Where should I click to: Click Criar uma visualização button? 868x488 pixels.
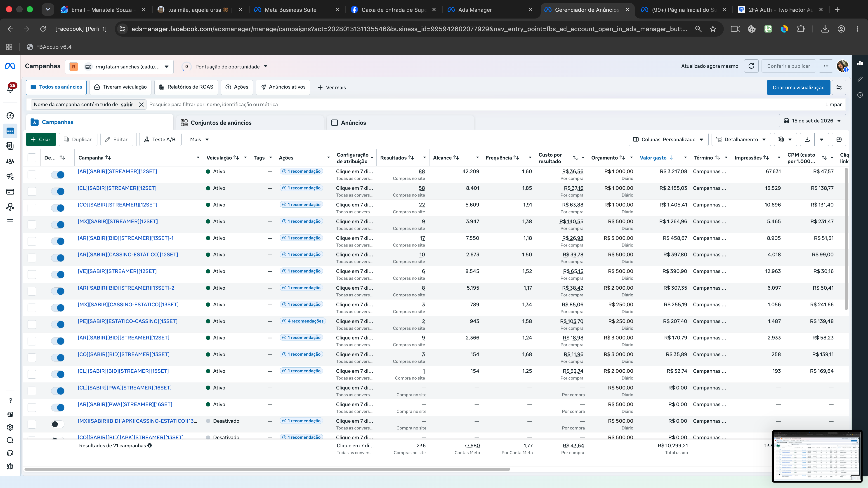[799, 87]
